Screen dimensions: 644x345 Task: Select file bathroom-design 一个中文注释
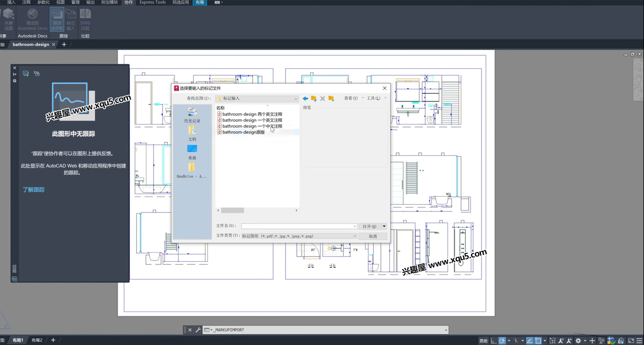(250, 126)
